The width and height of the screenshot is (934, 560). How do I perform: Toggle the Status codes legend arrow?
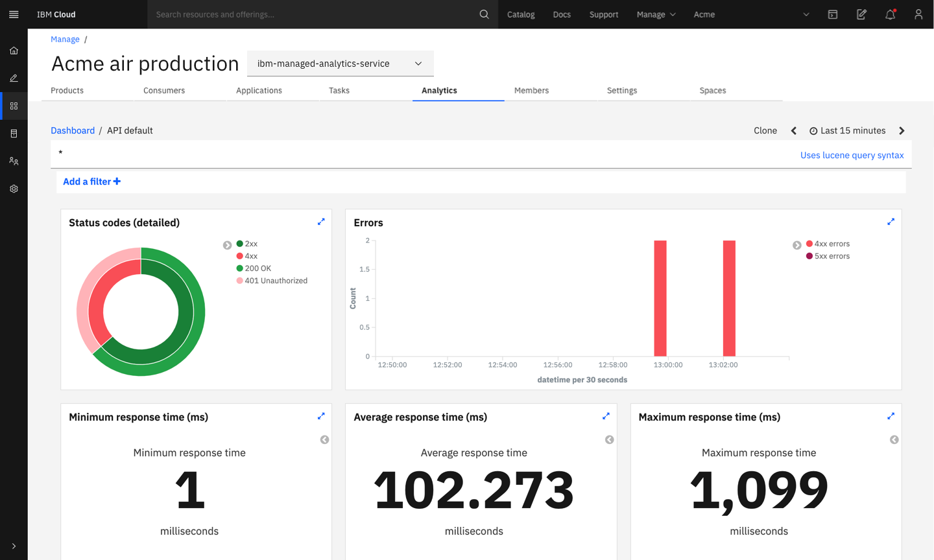click(227, 245)
